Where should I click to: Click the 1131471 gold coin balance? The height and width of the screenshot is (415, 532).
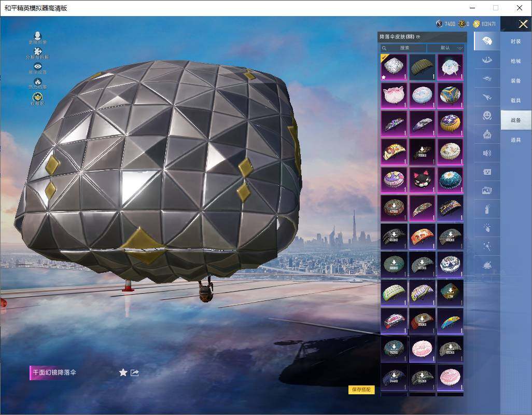(488, 24)
